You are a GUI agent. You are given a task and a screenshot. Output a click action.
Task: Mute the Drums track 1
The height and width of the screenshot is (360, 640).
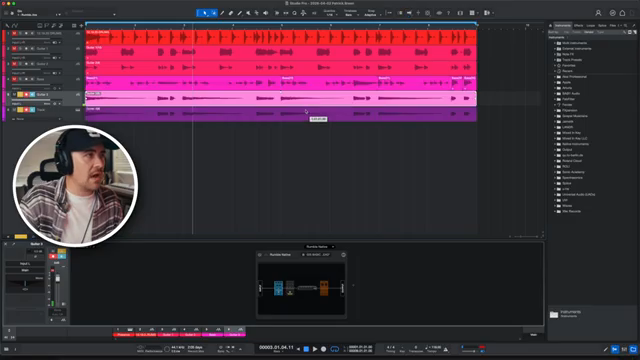click(14, 33)
